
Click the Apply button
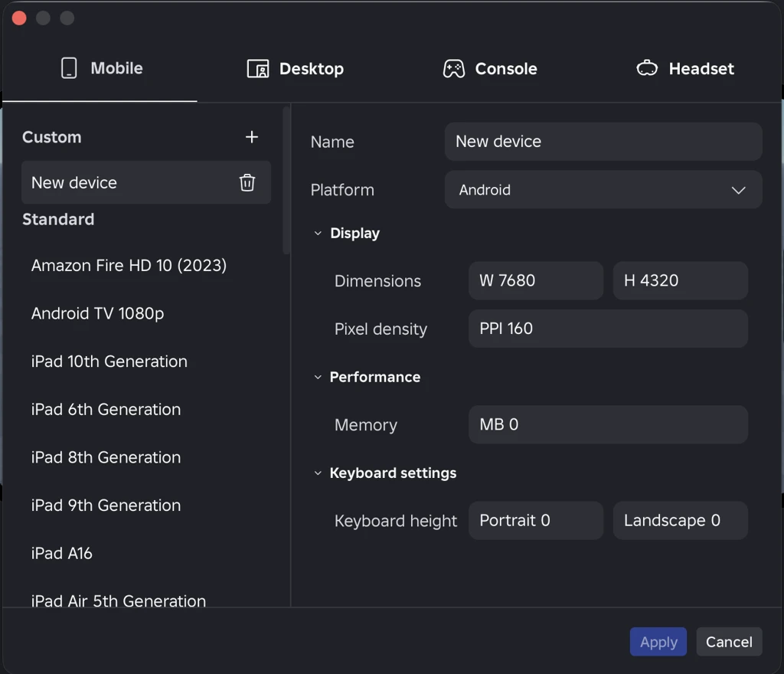point(658,642)
